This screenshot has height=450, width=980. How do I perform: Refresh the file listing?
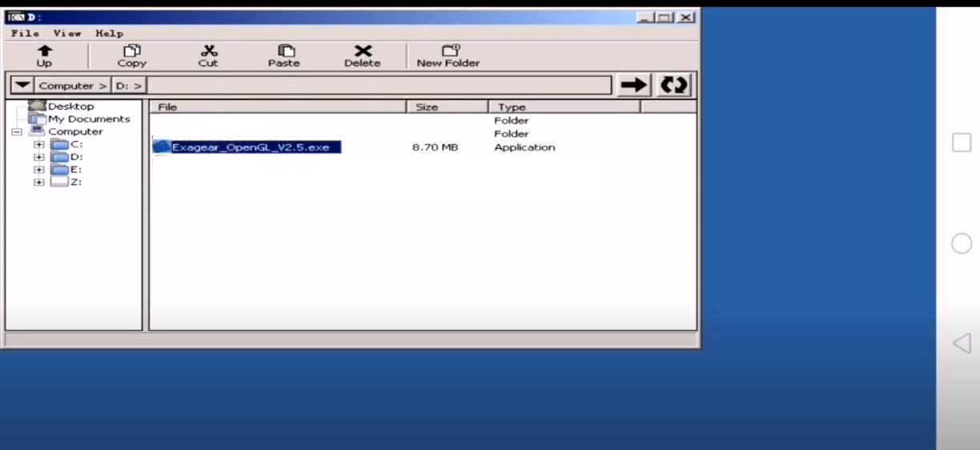674,85
